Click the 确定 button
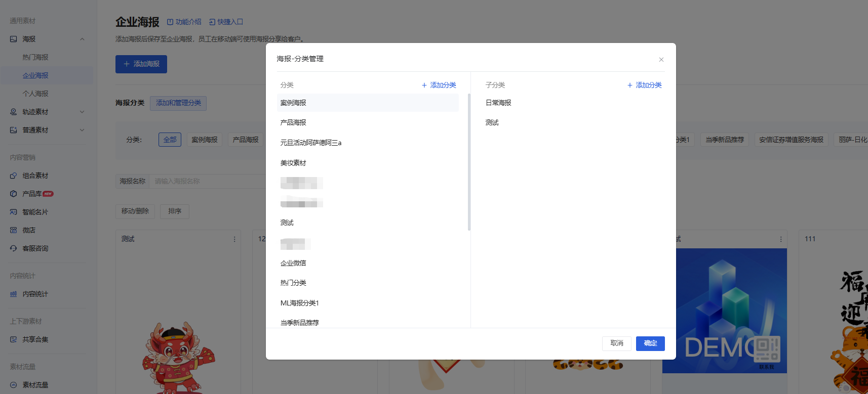Screen dimensions: 868x394 pyautogui.click(x=650, y=343)
